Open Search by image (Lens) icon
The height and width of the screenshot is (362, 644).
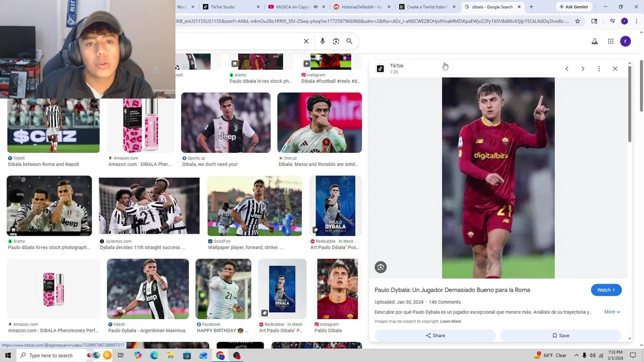click(x=336, y=41)
